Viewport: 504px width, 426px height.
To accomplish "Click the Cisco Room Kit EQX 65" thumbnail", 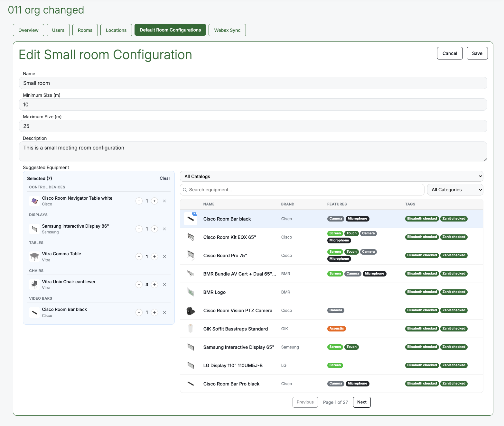I will 191,237.
